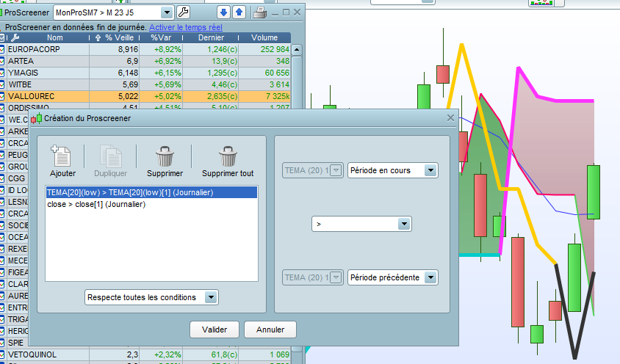Open MonProSM7 screener selection dropdown
620x364 pixels.
(x=167, y=12)
